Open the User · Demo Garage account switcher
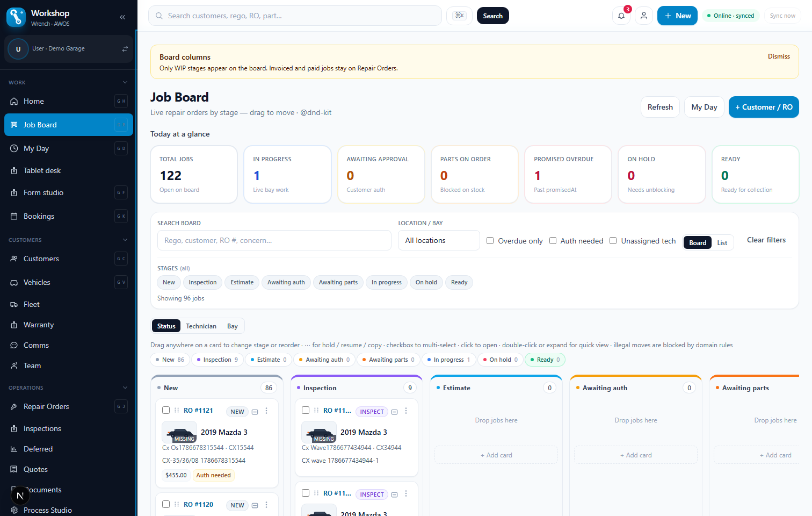Viewport: 812px width, 516px height. point(69,49)
